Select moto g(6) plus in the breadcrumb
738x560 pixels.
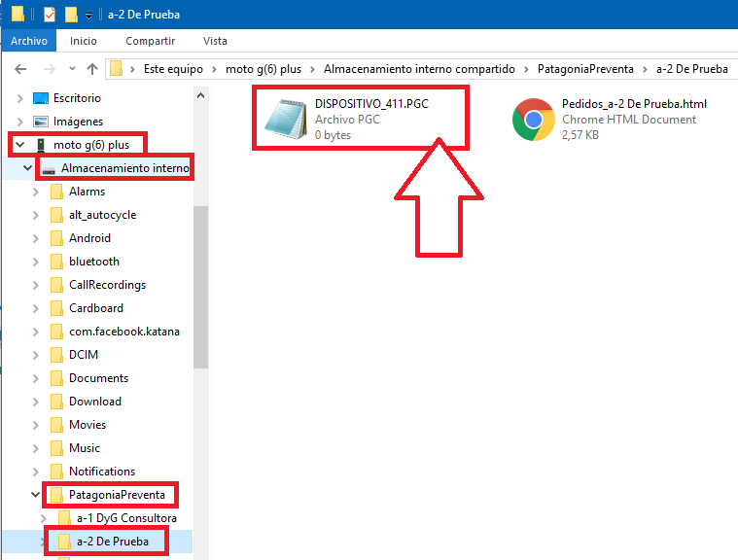click(x=264, y=69)
